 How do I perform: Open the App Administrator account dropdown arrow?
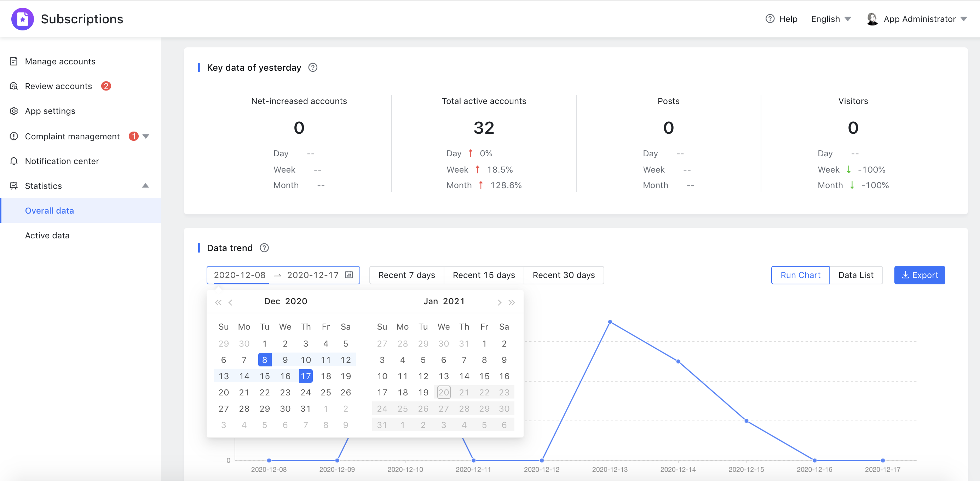(964, 19)
